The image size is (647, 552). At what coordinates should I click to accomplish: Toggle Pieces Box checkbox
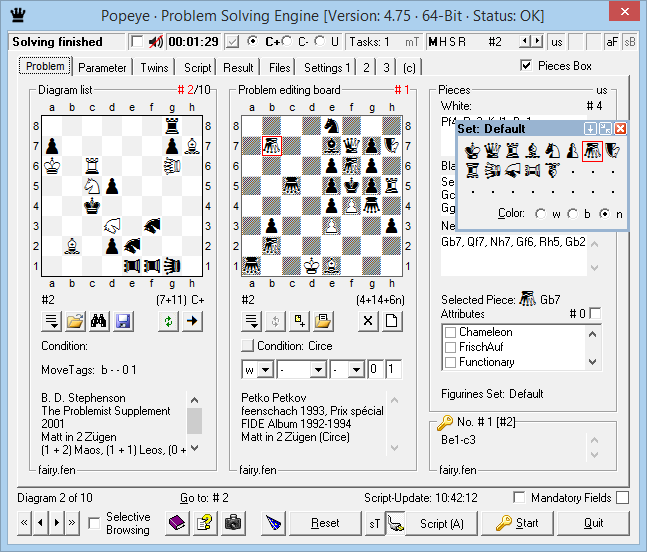click(526, 65)
